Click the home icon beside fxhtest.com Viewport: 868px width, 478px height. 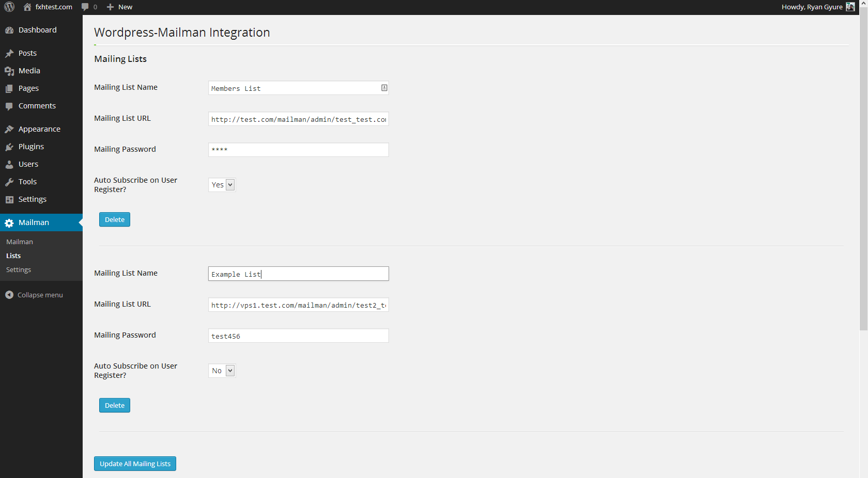[x=27, y=7]
